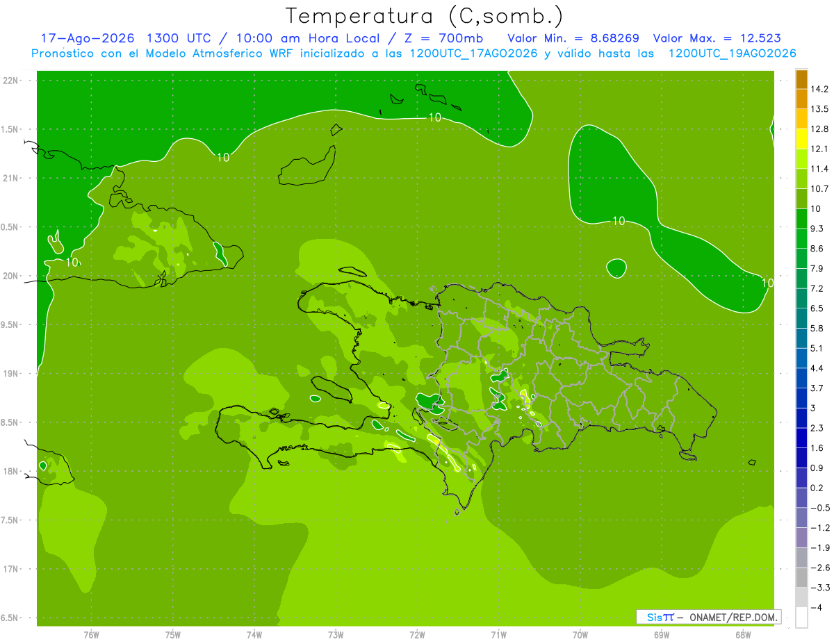Click the '0.2' colorbar value
834x644 pixels.
tap(817, 488)
